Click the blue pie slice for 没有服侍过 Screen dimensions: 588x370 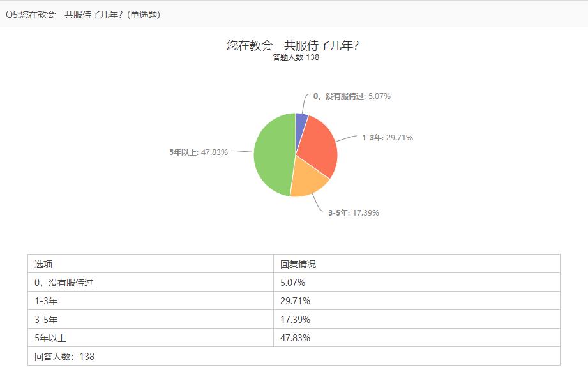[301, 121]
